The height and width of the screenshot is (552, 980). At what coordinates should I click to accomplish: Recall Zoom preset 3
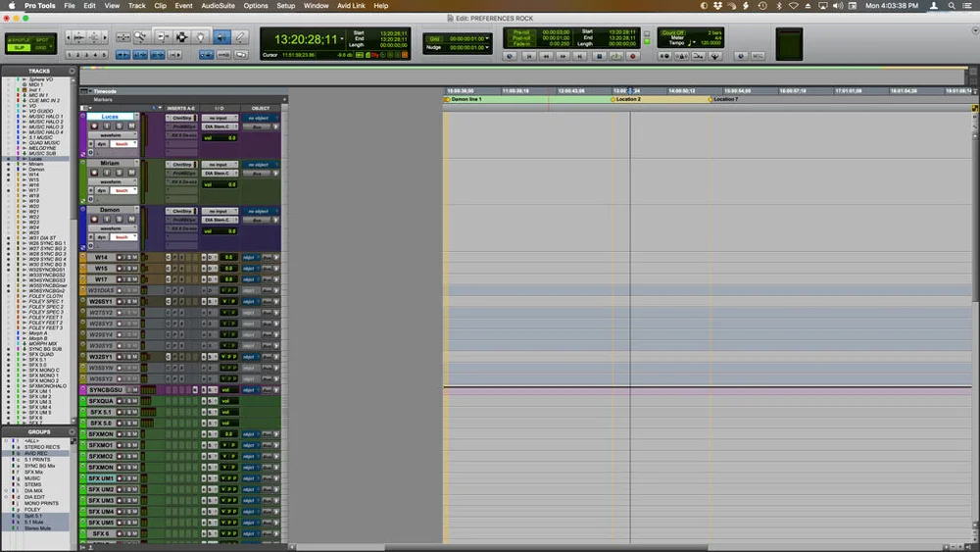pos(86,55)
